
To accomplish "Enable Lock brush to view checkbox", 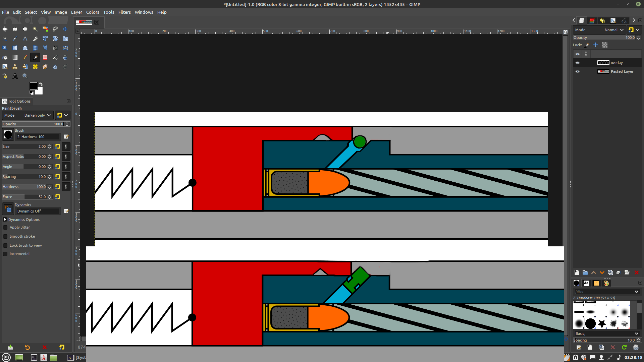I will tap(5, 245).
